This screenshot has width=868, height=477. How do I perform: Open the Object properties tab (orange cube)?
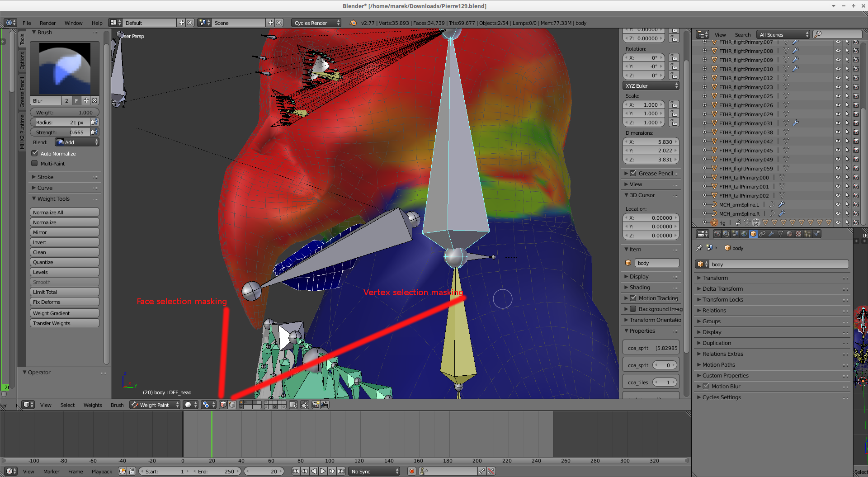pyautogui.click(x=753, y=234)
